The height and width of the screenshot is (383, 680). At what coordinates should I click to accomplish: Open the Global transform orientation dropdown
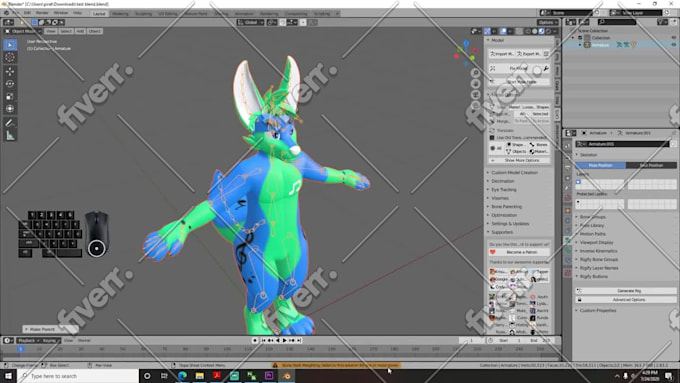click(251, 22)
